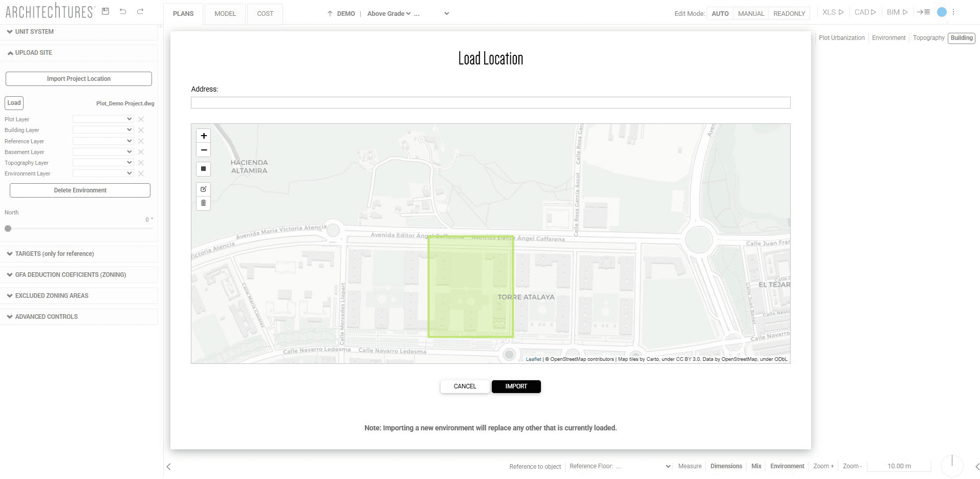Image resolution: width=980 pixels, height=479 pixels.
Task: Select the map zoom in tool
Action: click(203, 136)
